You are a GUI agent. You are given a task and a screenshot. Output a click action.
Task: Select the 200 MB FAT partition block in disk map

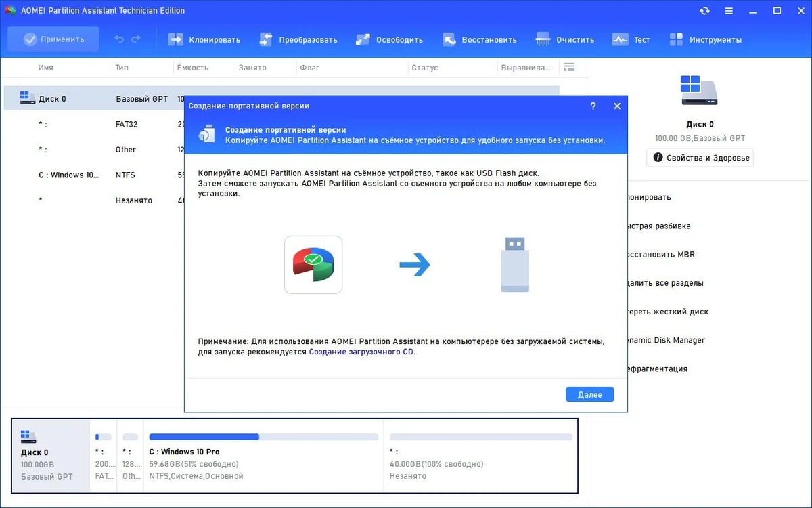coord(104,456)
